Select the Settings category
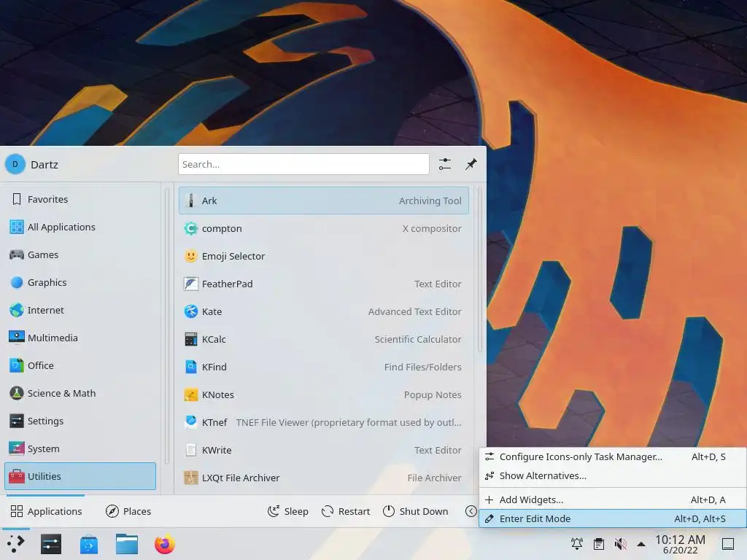This screenshot has height=560, width=747. tap(80, 421)
